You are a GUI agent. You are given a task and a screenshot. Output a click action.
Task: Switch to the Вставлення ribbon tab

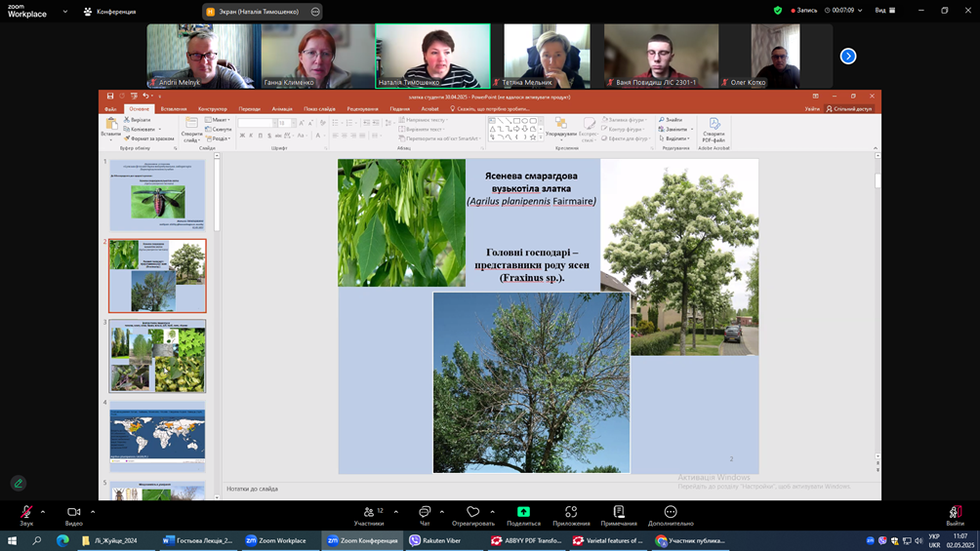tap(174, 109)
